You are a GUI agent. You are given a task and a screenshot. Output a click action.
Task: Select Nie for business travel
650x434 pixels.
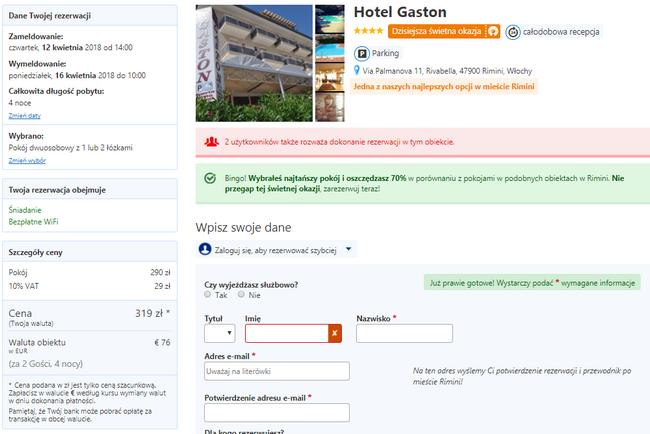click(x=241, y=294)
